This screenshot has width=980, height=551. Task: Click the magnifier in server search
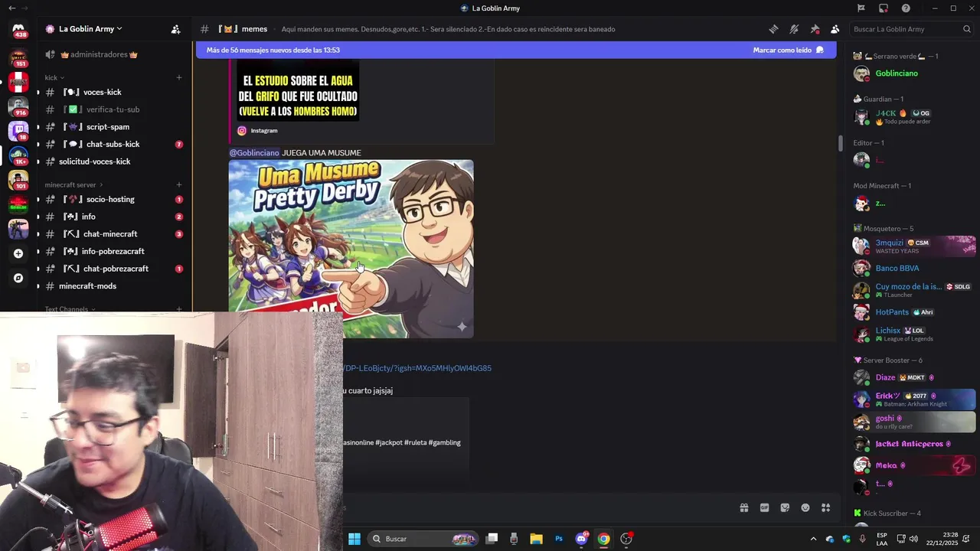tap(967, 29)
